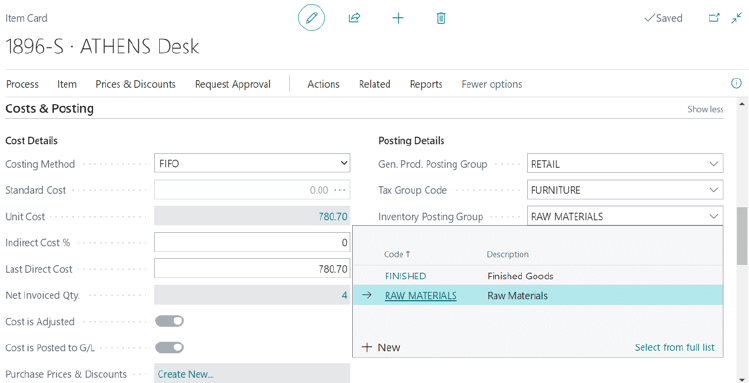The height and width of the screenshot is (383, 749).
Task: Click the plus icon beside New
Action: coord(367,347)
